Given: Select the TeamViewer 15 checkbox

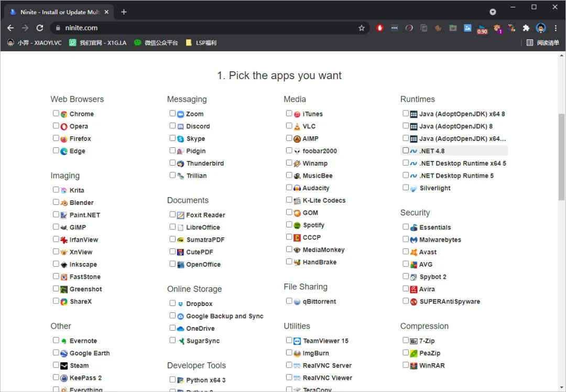Looking at the screenshot, I should [x=289, y=340].
